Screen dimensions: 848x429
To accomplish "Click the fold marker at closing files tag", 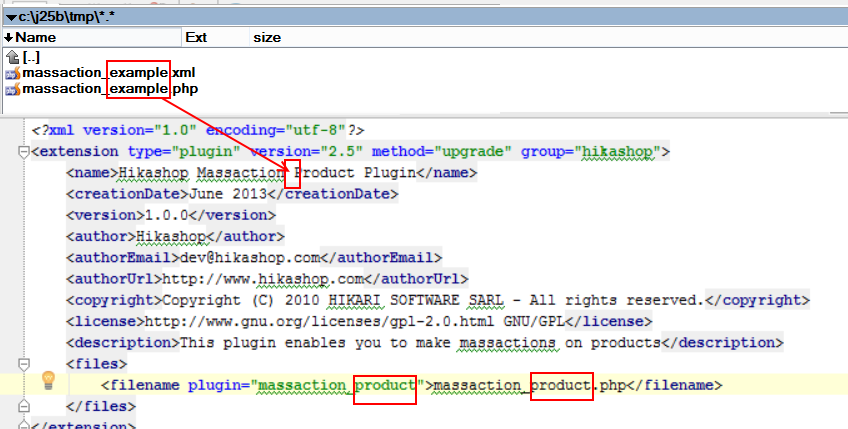I will [24, 406].
